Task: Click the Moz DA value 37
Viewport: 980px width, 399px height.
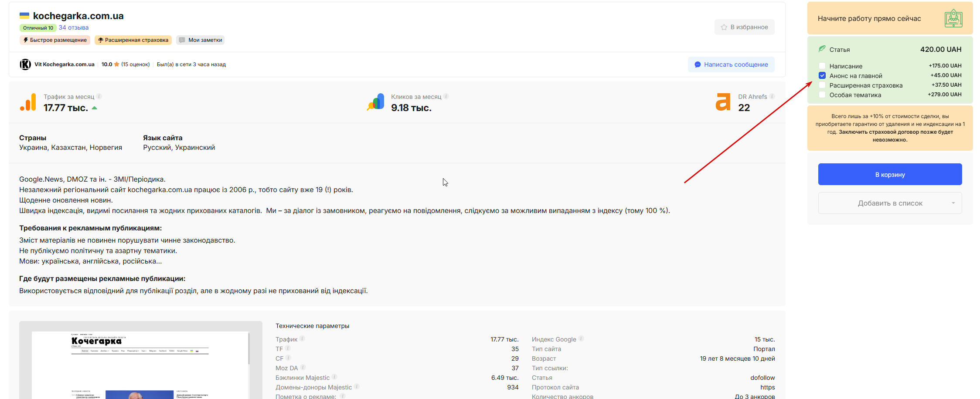Action: [515, 368]
